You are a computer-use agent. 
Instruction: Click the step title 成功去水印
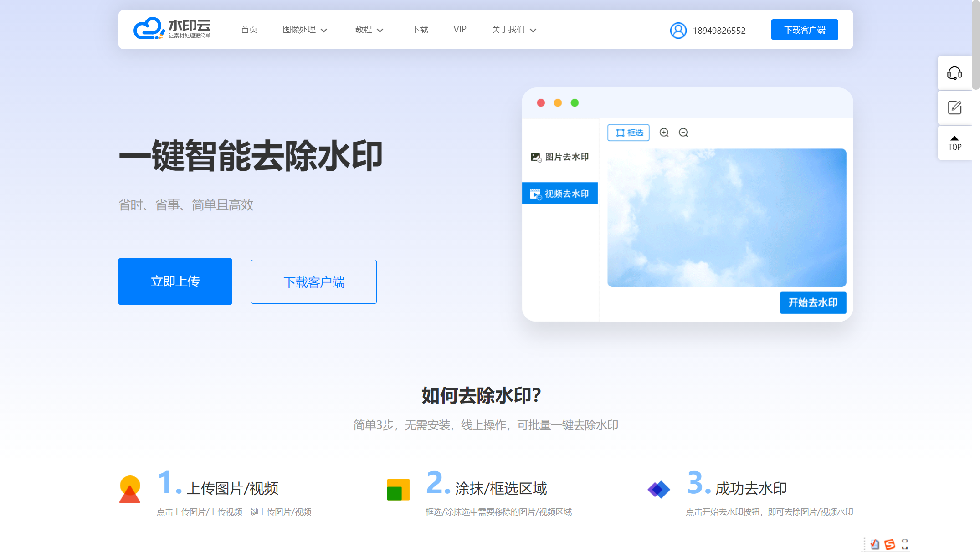point(751,489)
